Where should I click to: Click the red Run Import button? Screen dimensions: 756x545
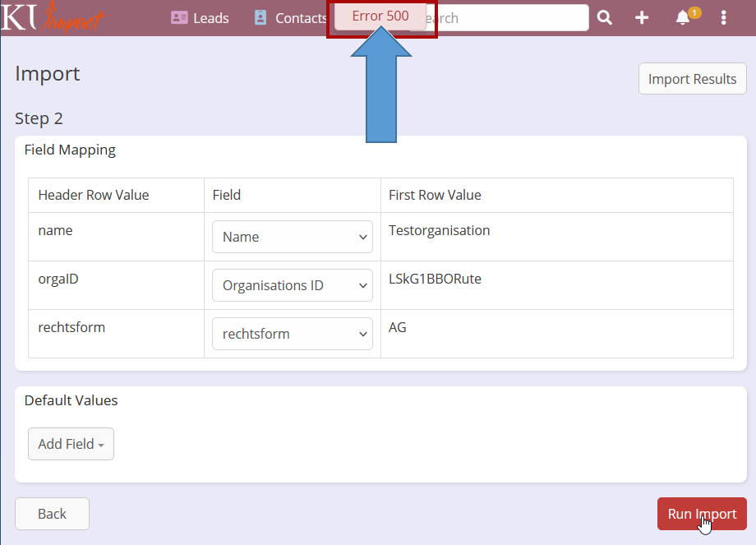[702, 514]
